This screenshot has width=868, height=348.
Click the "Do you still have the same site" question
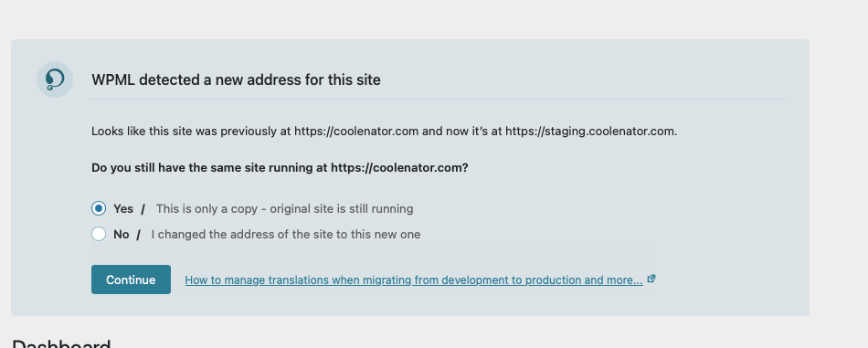pyautogui.click(x=280, y=167)
